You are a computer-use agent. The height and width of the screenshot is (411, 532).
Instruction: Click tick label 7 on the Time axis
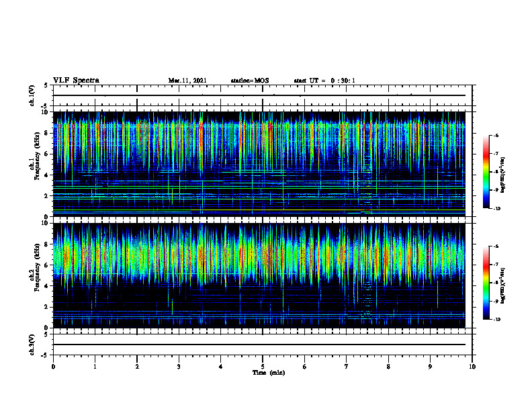(x=347, y=367)
